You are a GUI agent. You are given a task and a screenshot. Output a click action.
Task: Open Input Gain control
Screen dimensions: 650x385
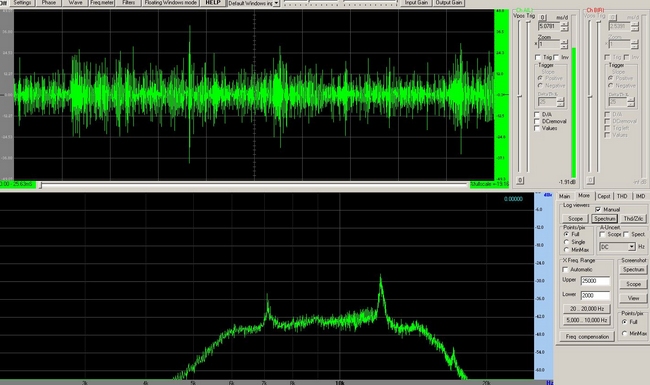click(x=416, y=2)
